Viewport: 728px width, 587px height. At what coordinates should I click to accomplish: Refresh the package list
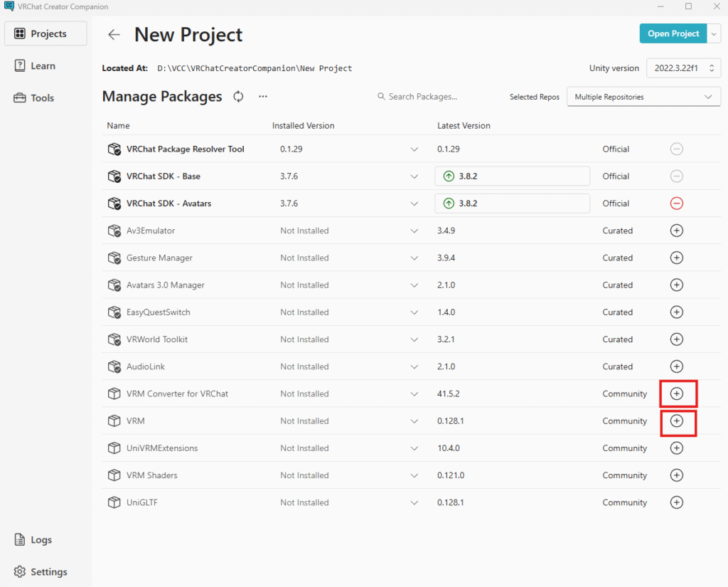(x=238, y=96)
